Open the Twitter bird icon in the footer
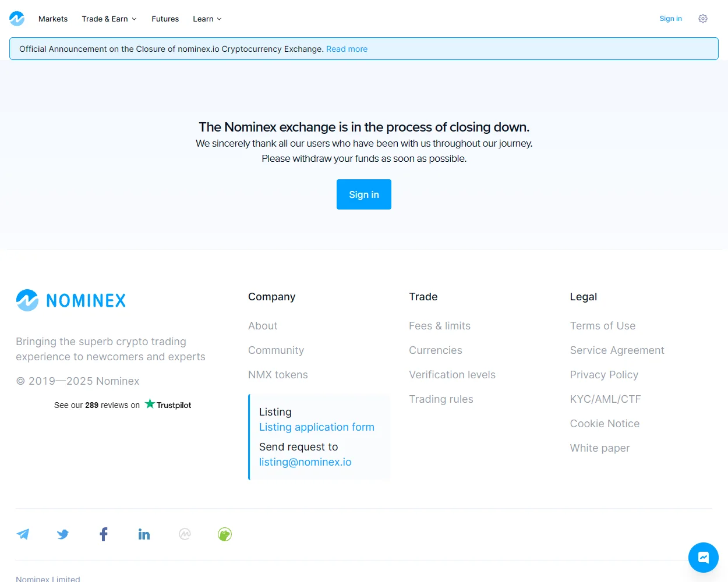The image size is (728, 582). [63, 534]
